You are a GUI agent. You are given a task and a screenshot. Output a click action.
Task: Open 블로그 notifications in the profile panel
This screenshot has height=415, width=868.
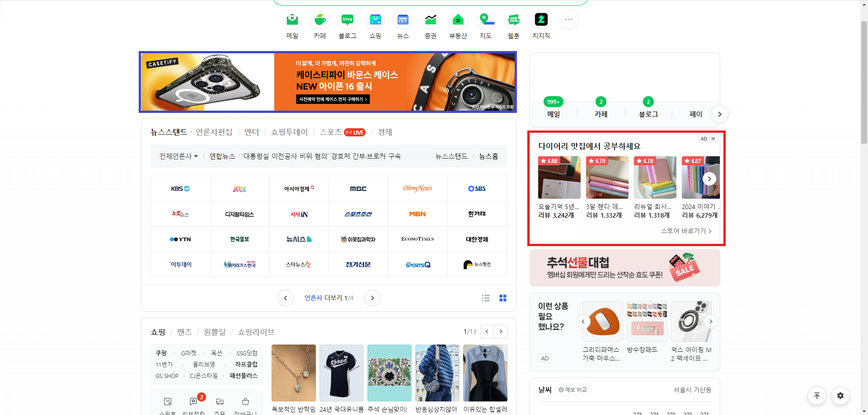click(648, 108)
